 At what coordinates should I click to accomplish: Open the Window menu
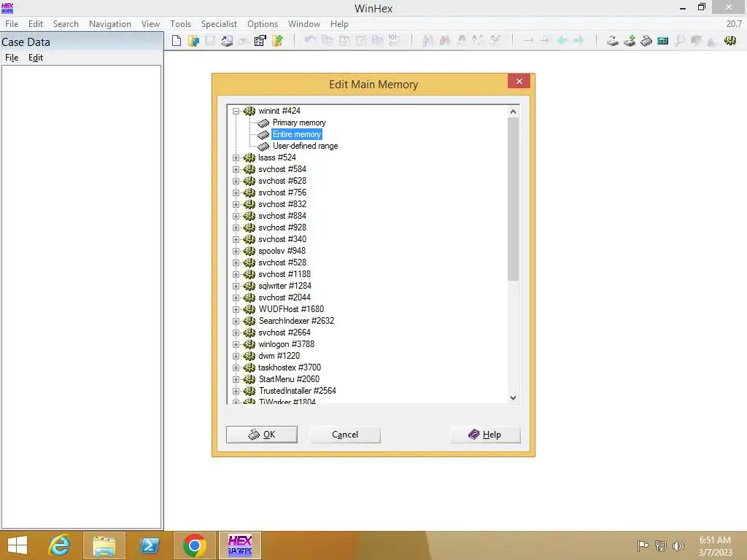(304, 24)
